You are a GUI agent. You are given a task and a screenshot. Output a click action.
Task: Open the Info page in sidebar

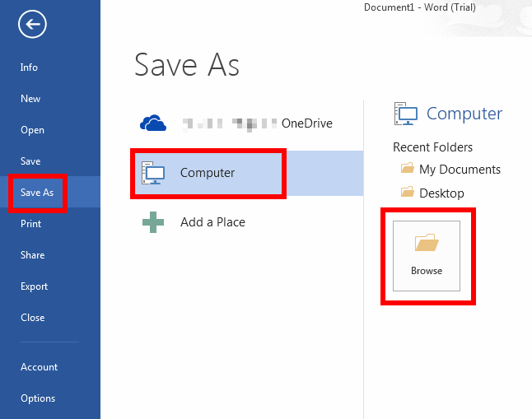pos(30,68)
